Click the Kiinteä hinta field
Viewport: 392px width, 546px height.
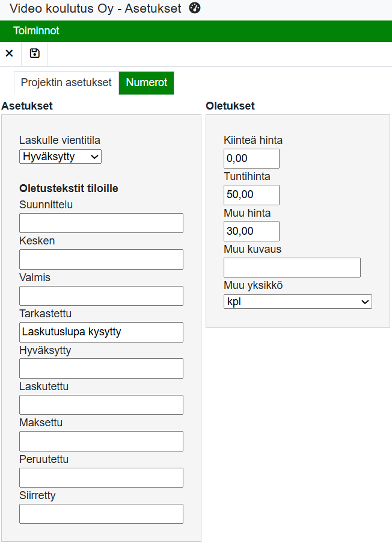[251, 159]
